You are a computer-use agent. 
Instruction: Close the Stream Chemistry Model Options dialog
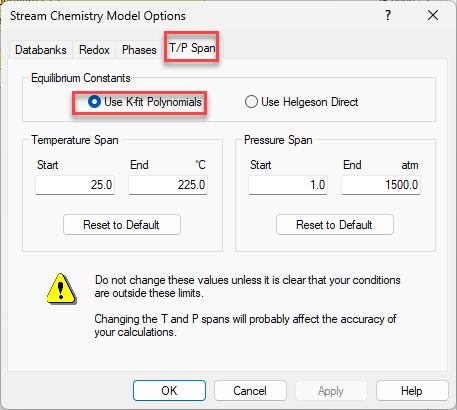click(x=433, y=15)
